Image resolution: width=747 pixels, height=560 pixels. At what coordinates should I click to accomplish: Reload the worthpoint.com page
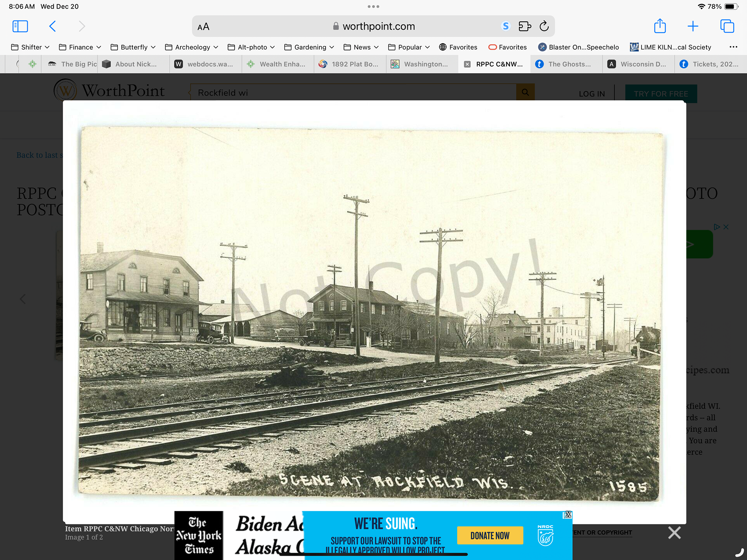[544, 26]
